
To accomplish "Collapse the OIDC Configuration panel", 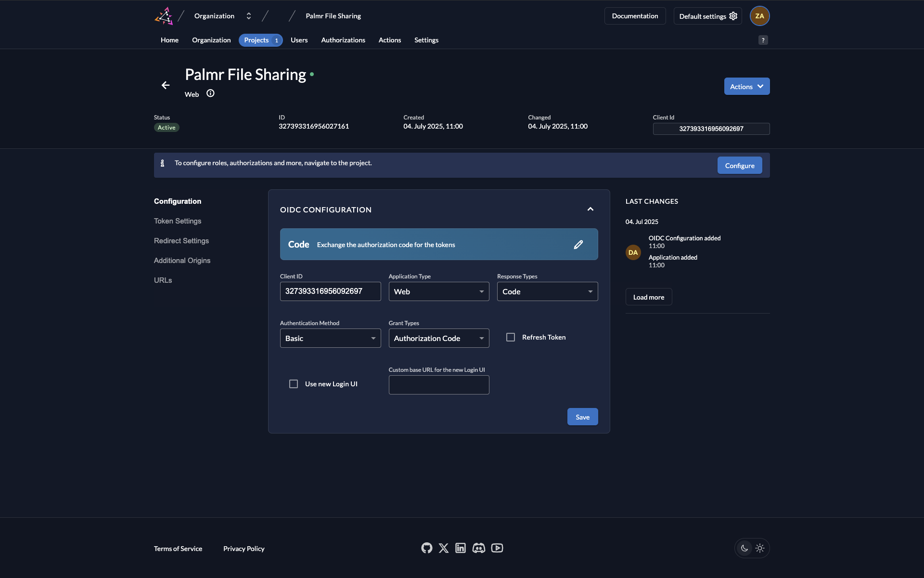I will [x=590, y=209].
